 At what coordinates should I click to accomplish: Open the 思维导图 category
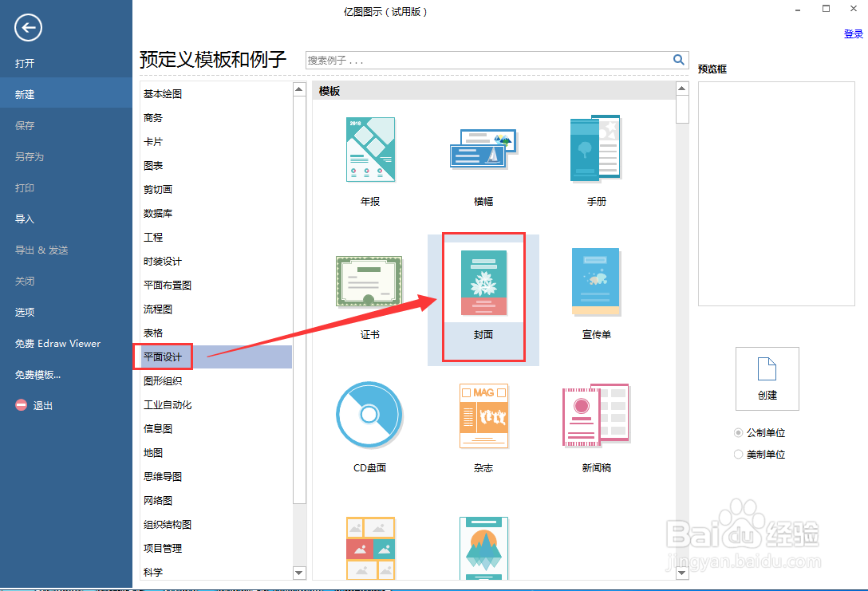164,476
